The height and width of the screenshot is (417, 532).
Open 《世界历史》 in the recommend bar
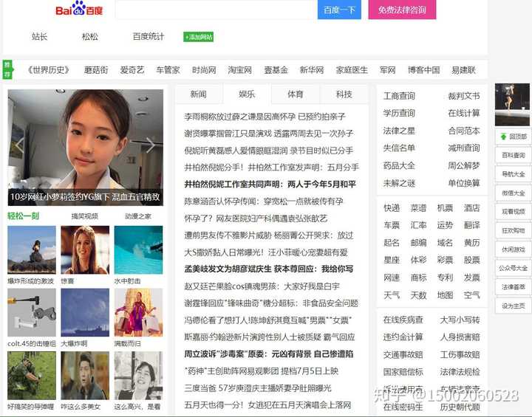[48, 70]
